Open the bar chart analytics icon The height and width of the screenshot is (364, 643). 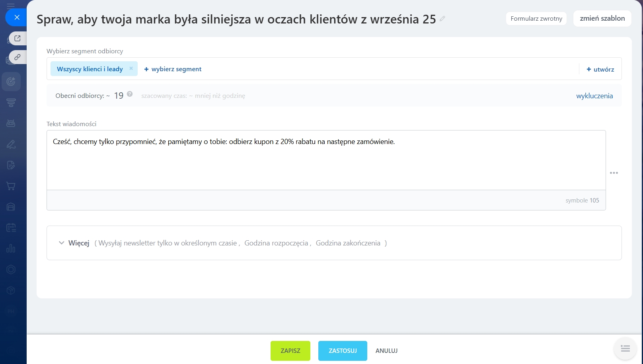pyautogui.click(x=11, y=249)
